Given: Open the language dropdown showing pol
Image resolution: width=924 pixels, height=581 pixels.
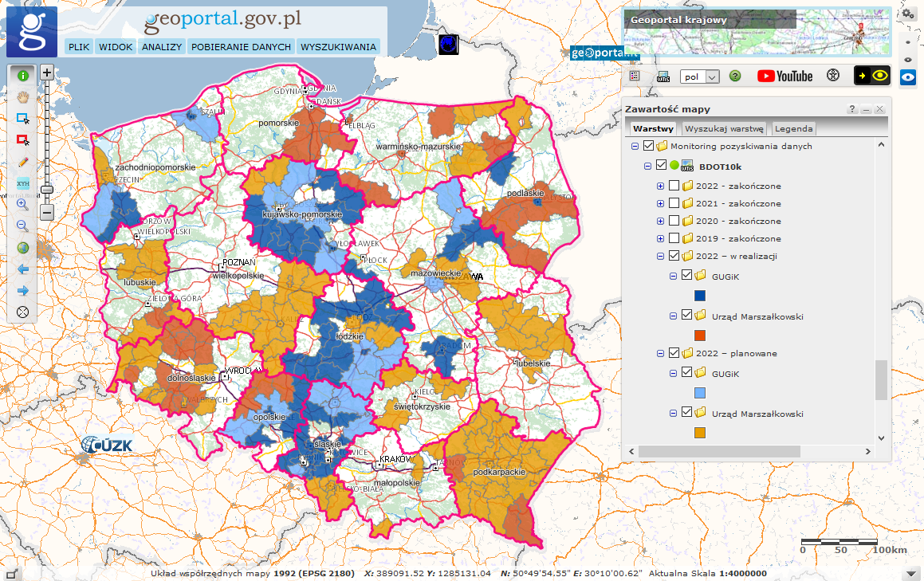Looking at the screenshot, I should coord(699,77).
